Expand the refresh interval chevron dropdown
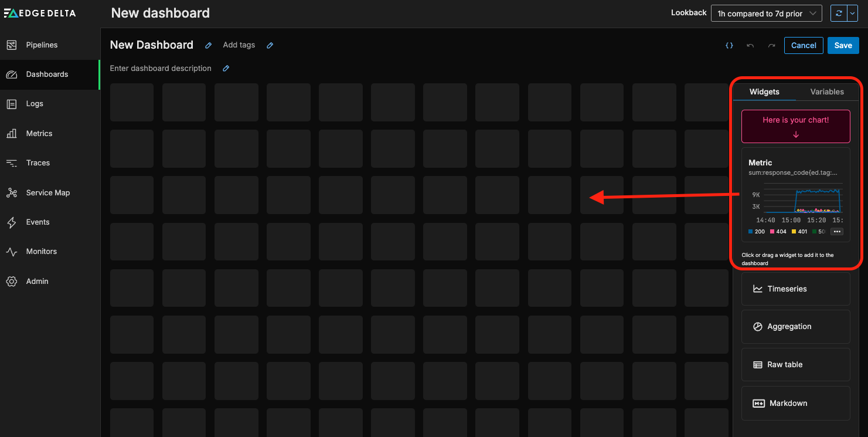Image resolution: width=868 pixels, height=437 pixels. [853, 13]
